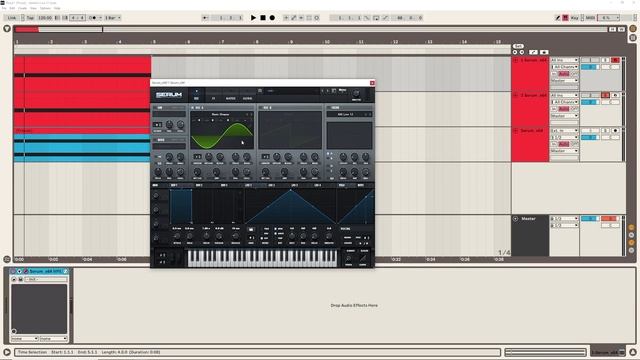Click a key on Serum's piano keyboard

(x=262, y=258)
